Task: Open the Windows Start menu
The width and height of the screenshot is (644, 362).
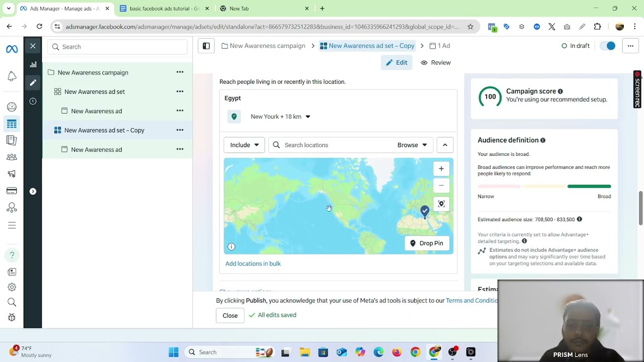Action: pos(174,352)
